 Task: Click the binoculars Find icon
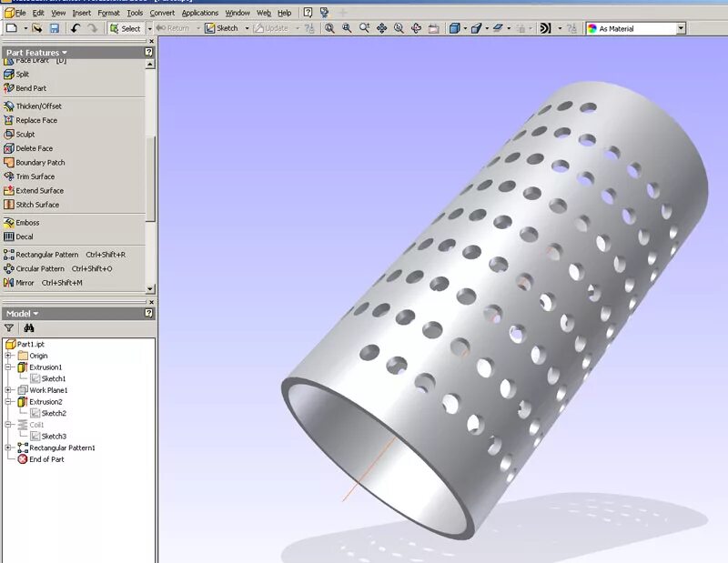29,327
